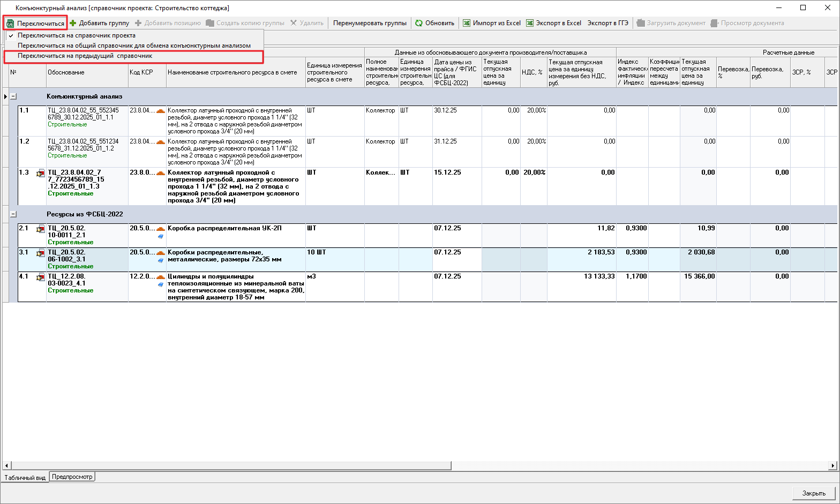Image resolution: width=840 pixels, height=504 pixels.
Task: Click the Обновить refresh icon
Action: [419, 23]
